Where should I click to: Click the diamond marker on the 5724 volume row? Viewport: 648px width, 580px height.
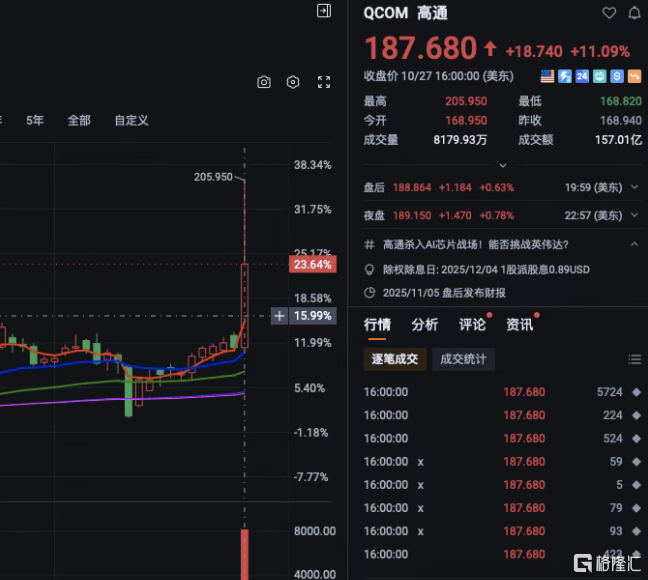[x=636, y=392]
